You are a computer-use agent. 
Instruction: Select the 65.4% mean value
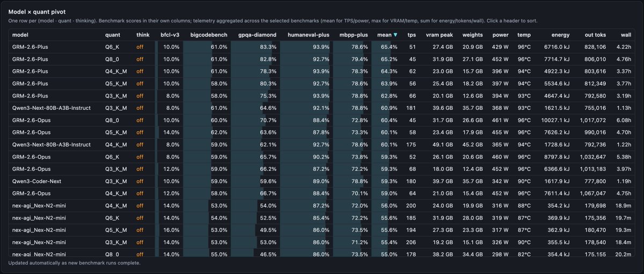[389, 47]
